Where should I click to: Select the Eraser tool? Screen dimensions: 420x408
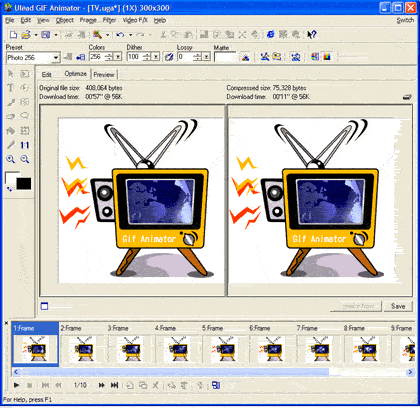point(11,116)
